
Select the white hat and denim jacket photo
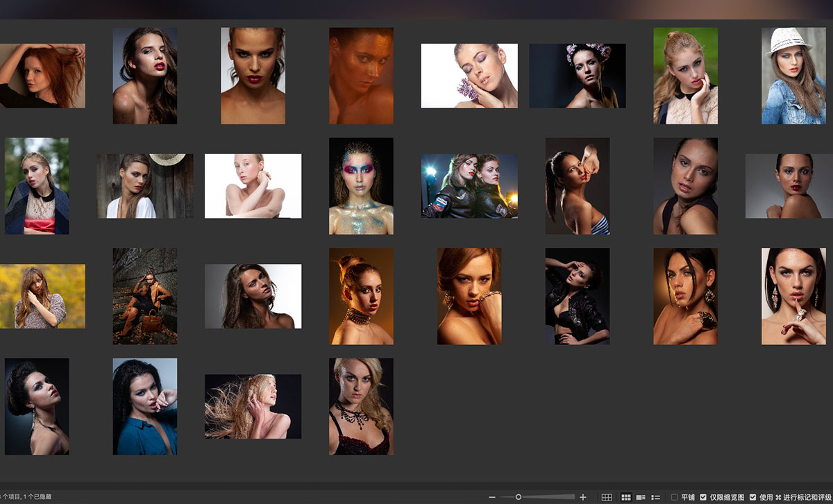pyautogui.click(x=793, y=76)
